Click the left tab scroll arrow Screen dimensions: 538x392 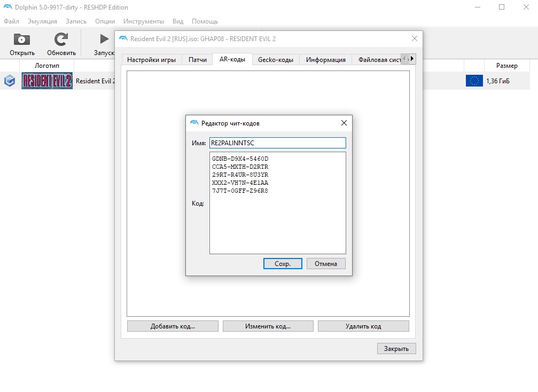[x=405, y=59]
